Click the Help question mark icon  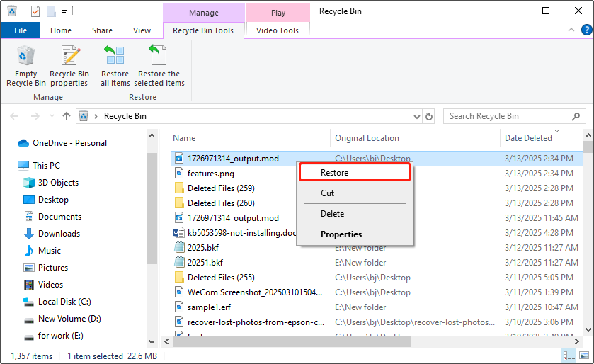click(586, 30)
